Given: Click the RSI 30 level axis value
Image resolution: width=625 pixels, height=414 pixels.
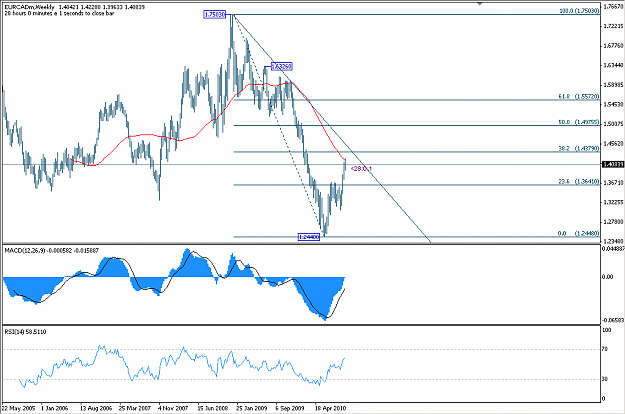Looking at the screenshot, I should pyautogui.click(x=605, y=379).
